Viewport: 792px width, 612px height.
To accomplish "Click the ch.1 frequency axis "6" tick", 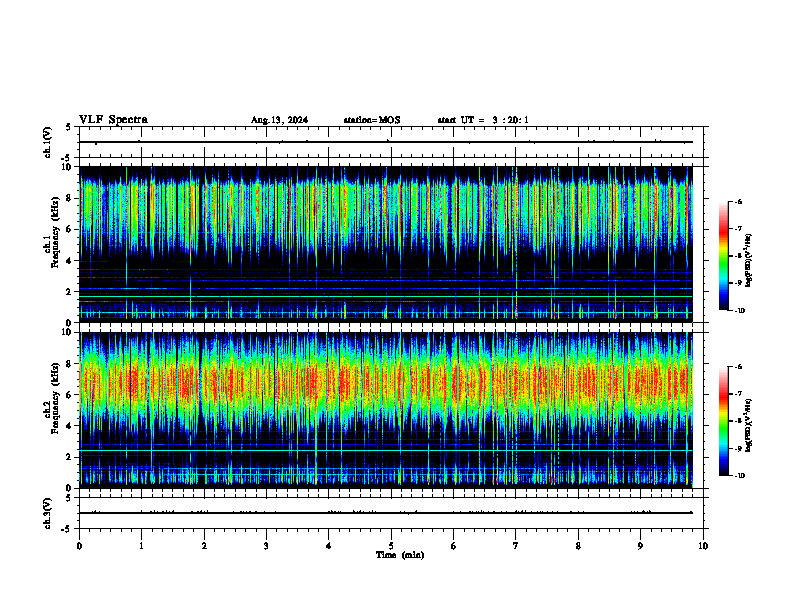I will 70,229.
